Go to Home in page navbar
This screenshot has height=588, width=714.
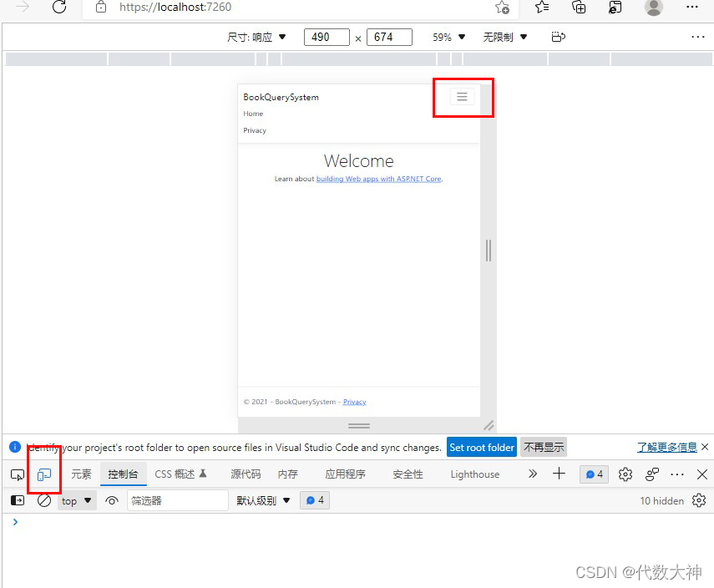point(253,114)
